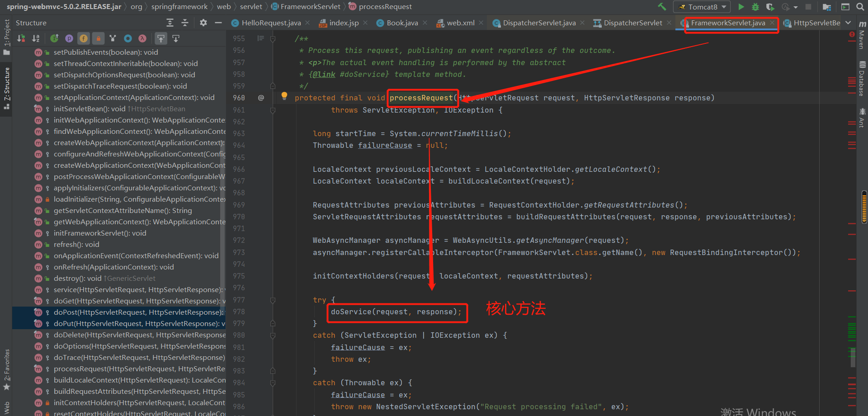
Task: Collapse the processRequest method fold at line 961
Action: (273, 110)
